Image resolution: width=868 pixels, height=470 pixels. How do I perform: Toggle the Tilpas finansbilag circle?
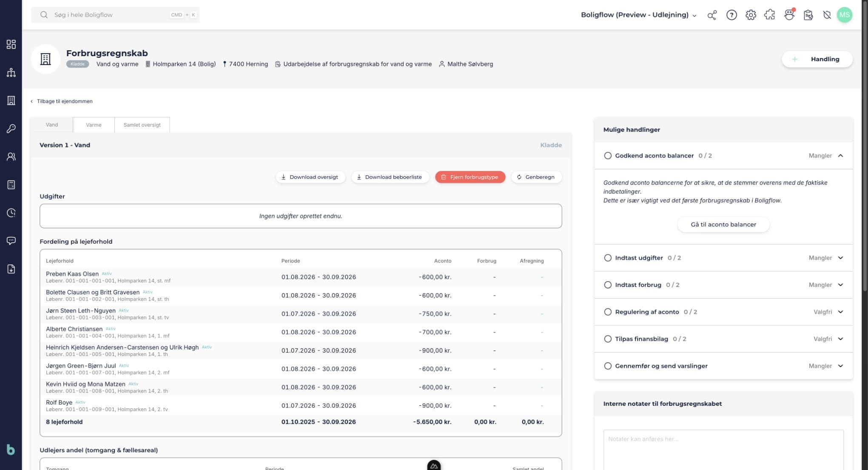[x=608, y=339]
